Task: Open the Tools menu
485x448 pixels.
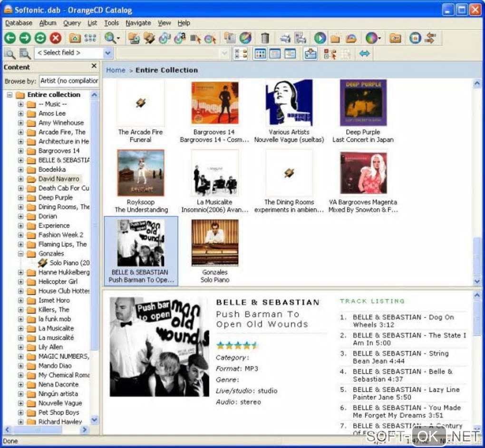Action: 111,23
